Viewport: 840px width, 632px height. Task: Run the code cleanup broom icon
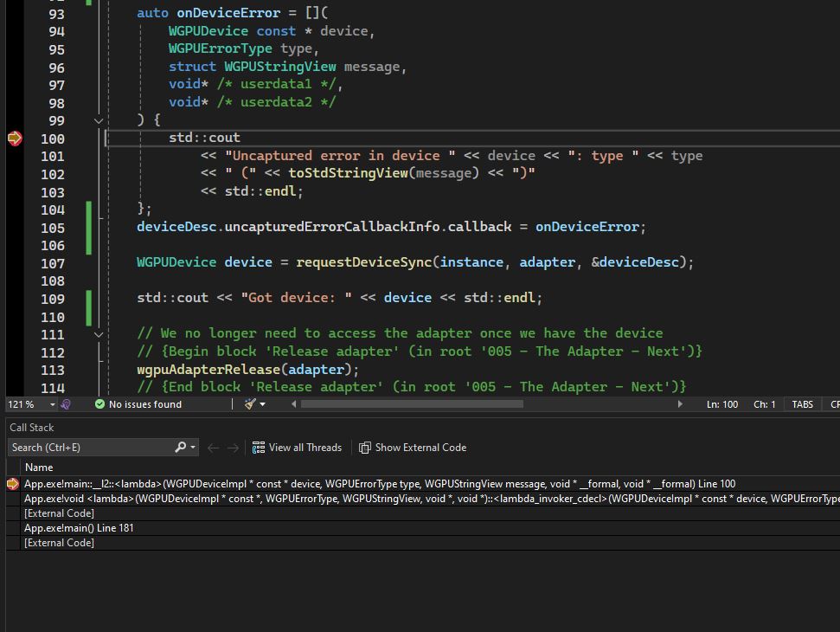tap(250, 404)
